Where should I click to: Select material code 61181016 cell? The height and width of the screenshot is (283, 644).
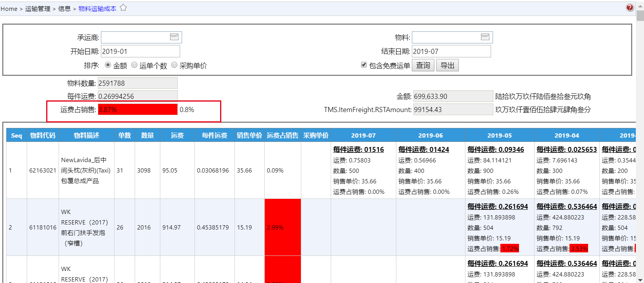point(43,227)
